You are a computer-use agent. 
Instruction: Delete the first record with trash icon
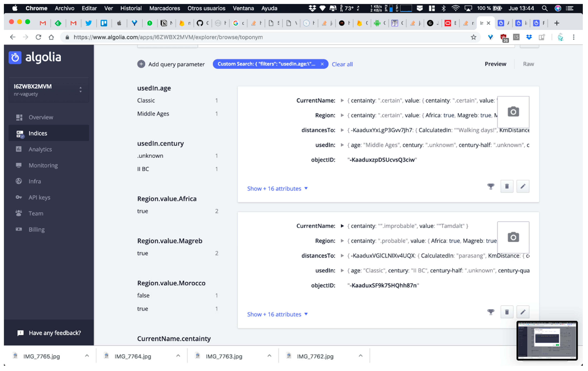507,187
